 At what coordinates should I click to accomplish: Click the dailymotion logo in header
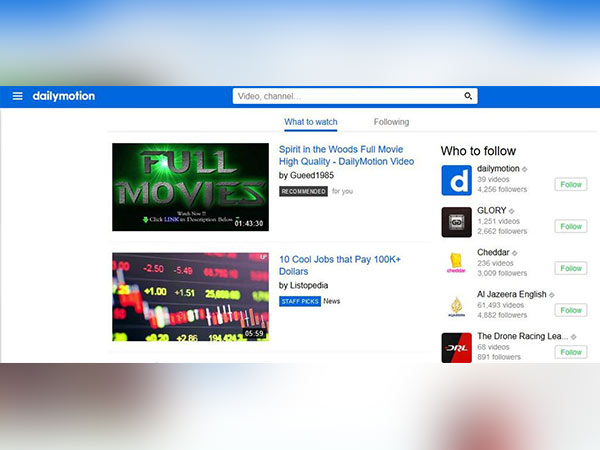tap(63, 97)
